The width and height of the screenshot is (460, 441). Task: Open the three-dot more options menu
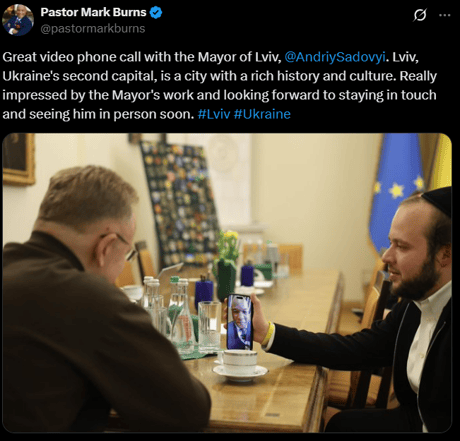[x=445, y=15]
